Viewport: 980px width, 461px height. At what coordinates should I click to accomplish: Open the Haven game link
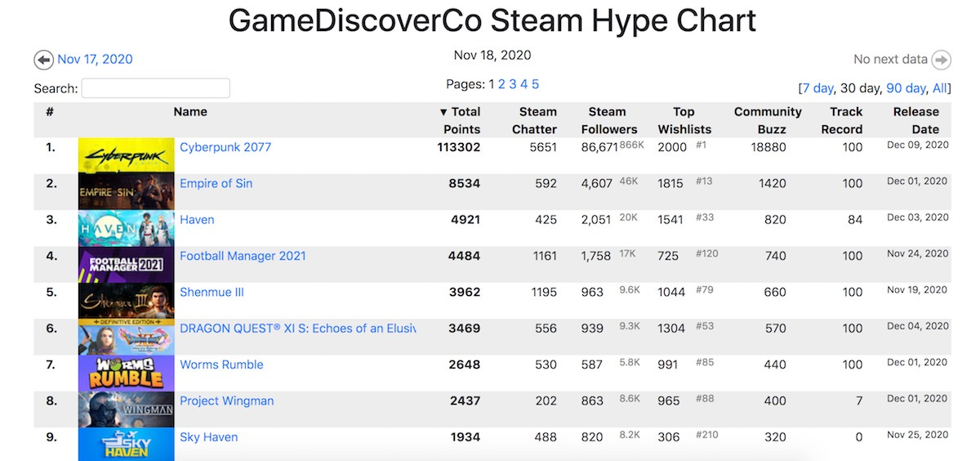[197, 219]
